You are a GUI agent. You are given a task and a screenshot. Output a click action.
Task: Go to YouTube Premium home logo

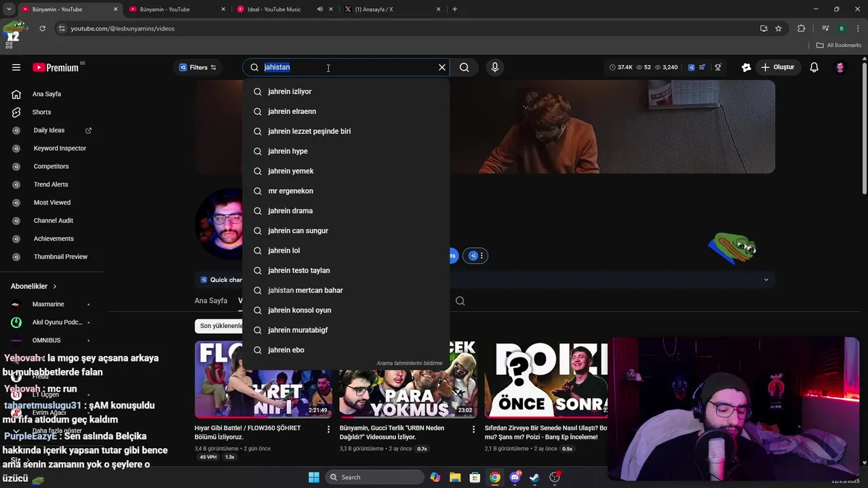[x=56, y=67]
